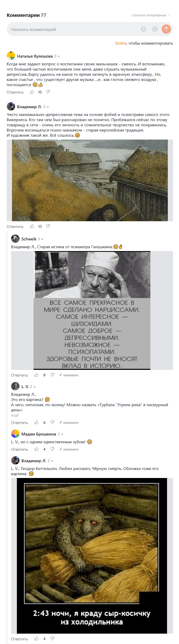This screenshot has height=644, width=179.
Task: Reply to Мадам Брошкина's comment
Action: coord(19,449)
